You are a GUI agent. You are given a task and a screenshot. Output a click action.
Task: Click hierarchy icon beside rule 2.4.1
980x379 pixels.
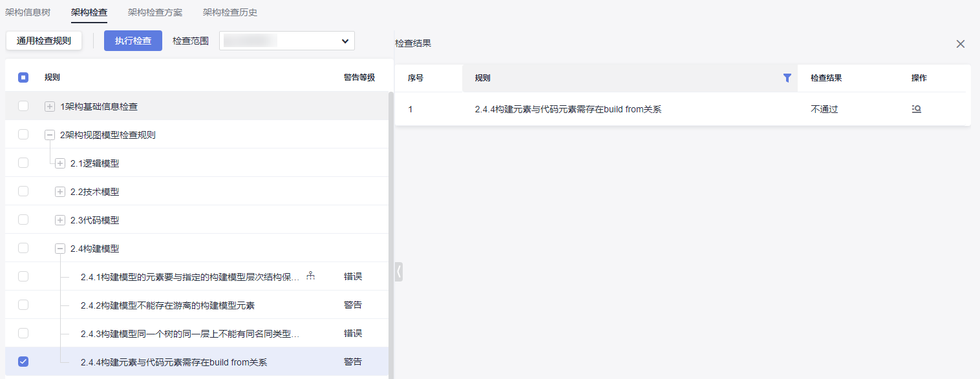[x=311, y=276]
